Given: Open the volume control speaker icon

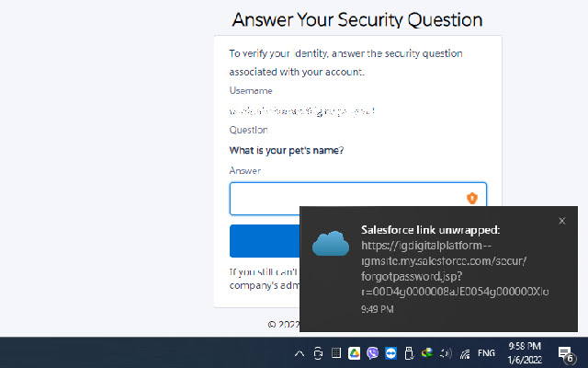Looking at the screenshot, I should pyautogui.click(x=446, y=353).
